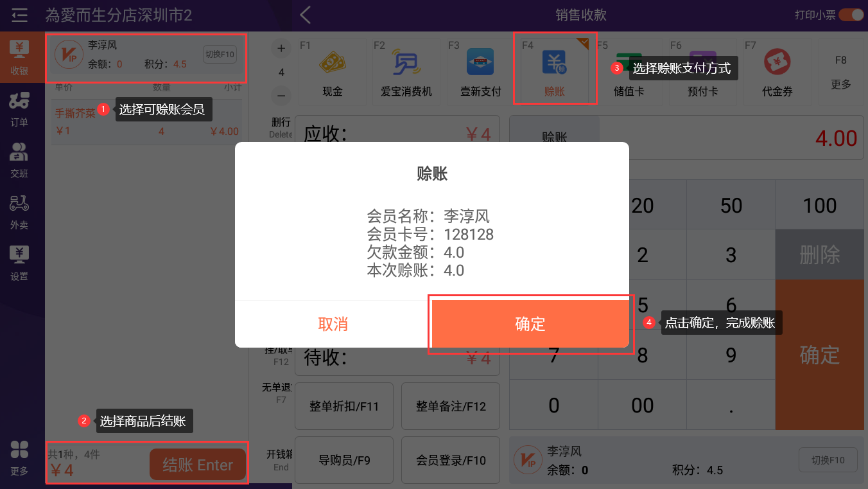Cancel the 赊账 dialog with 取消
This screenshot has width=868, height=489.
(x=333, y=324)
